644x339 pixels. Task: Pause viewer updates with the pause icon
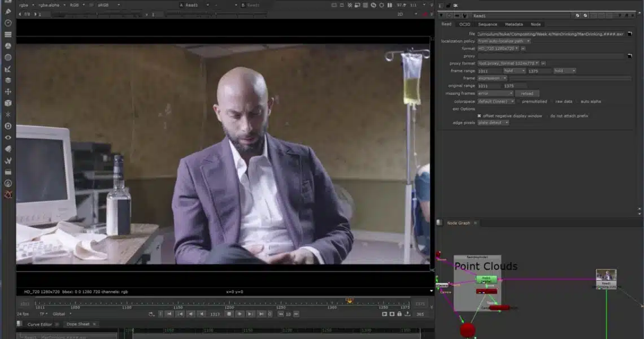tap(389, 5)
